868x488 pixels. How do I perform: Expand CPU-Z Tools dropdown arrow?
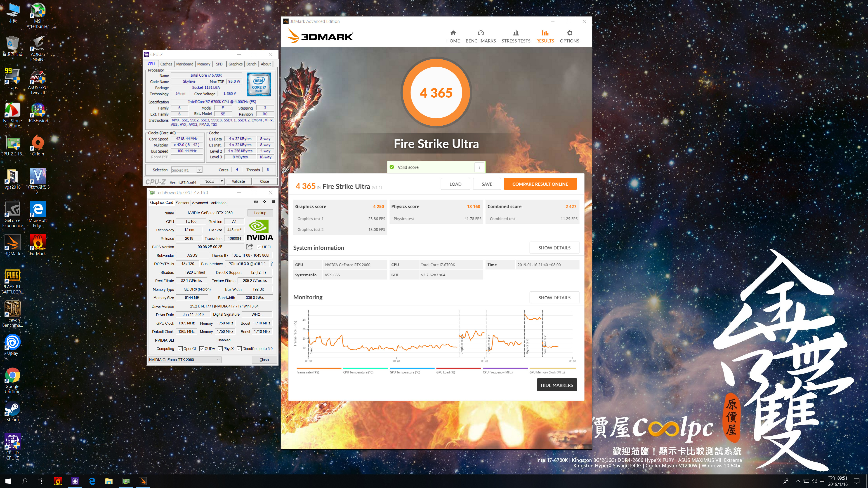(222, 181)
